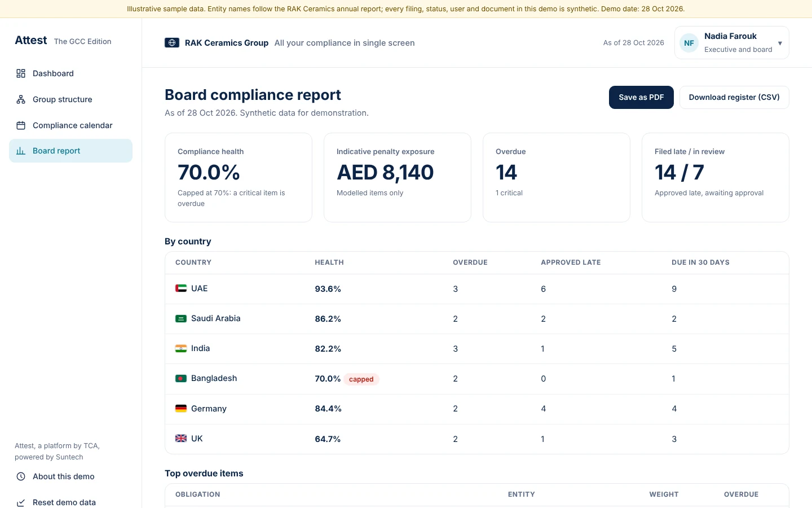Click the Dashboard grid icon
This screenshot has height=508, width=812.
tap(21, 73)
